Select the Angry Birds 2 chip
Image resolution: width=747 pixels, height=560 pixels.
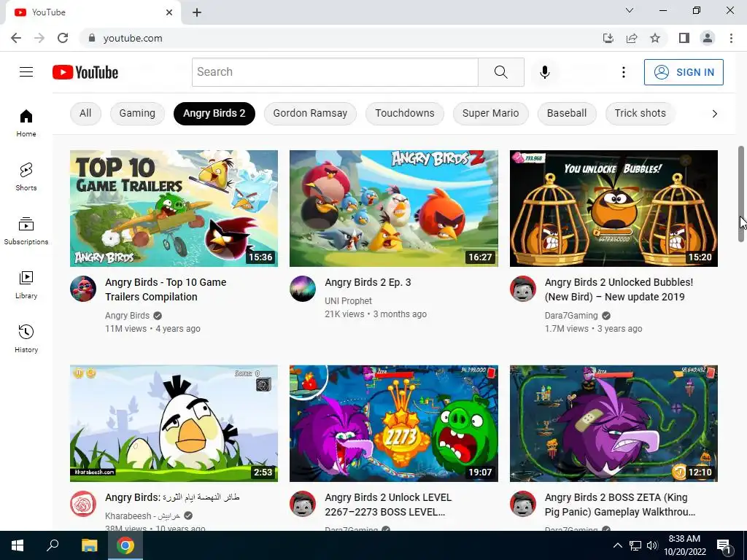point(214,113)
